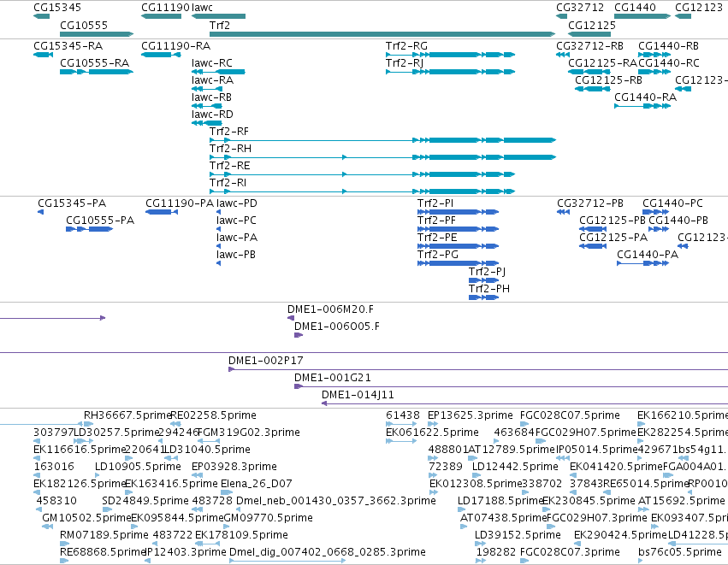Viewport: 728px width, 565px height.
Task: Click the CG10555 gene feature bar
Action: tap(97, 34)
